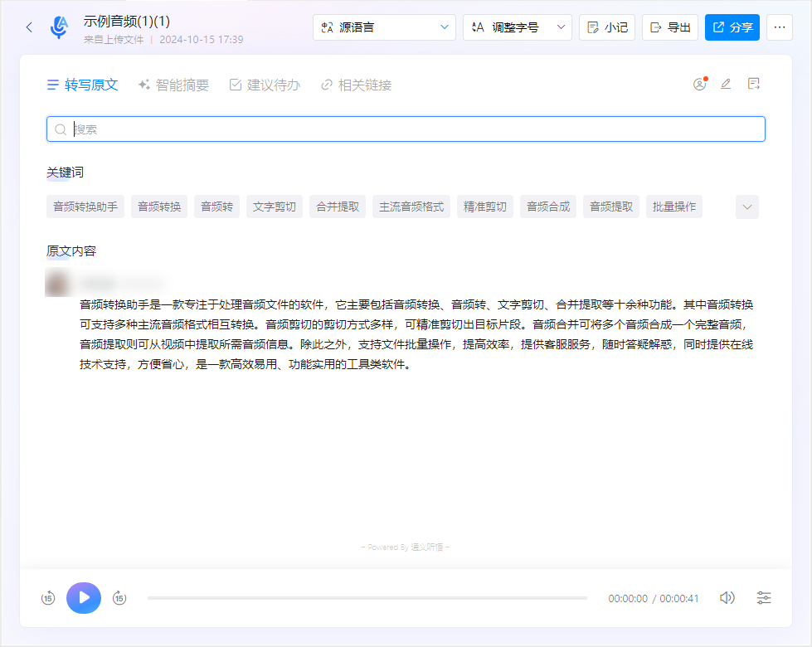
Task: Select the 精准剪切 keyword tag
Action: (484, 207)
